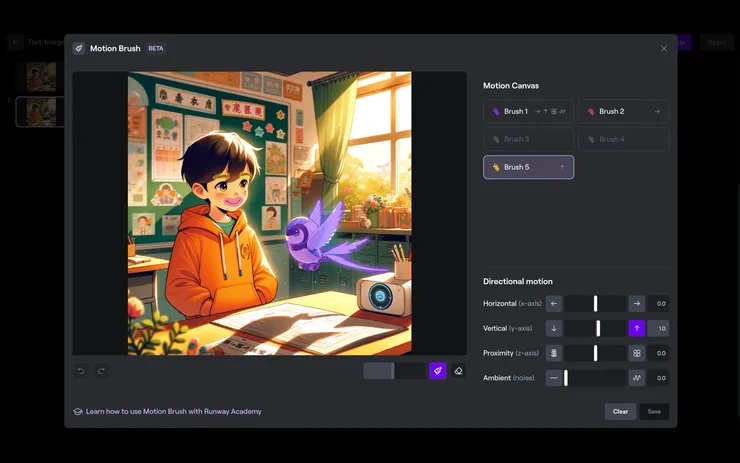
Task: Click the brush size slider
Action: pyautogui.click(x=395, y=371)
